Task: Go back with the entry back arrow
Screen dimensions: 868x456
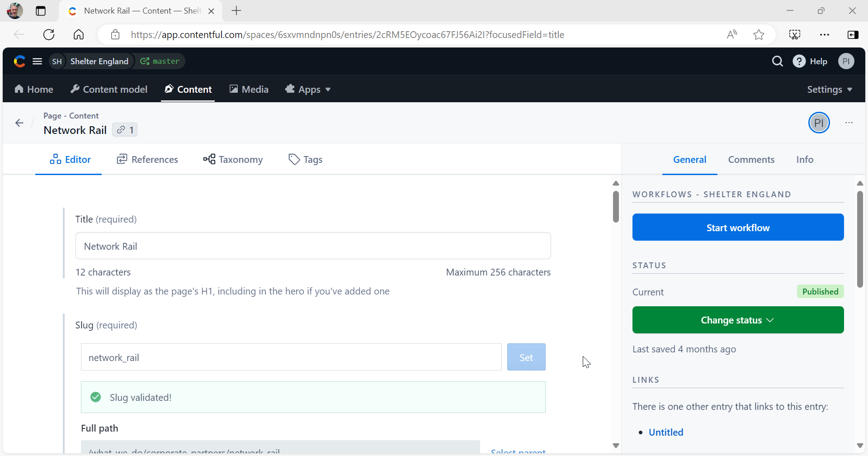Action: tap(19, 123)
